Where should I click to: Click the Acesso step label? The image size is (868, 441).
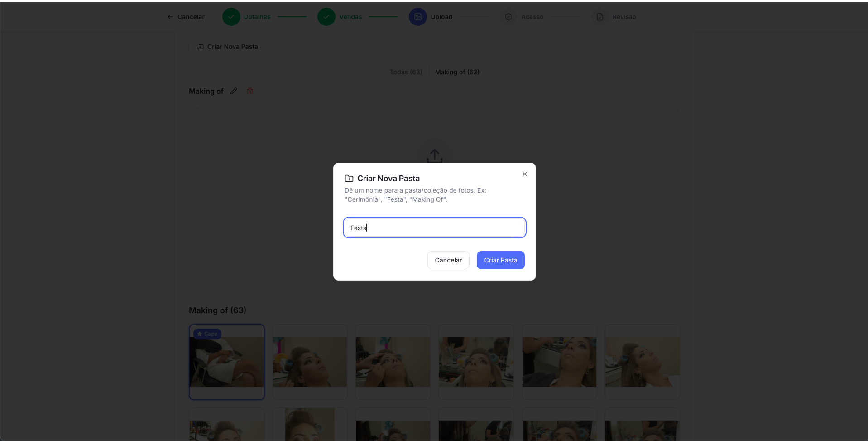[x=532, y=17]
